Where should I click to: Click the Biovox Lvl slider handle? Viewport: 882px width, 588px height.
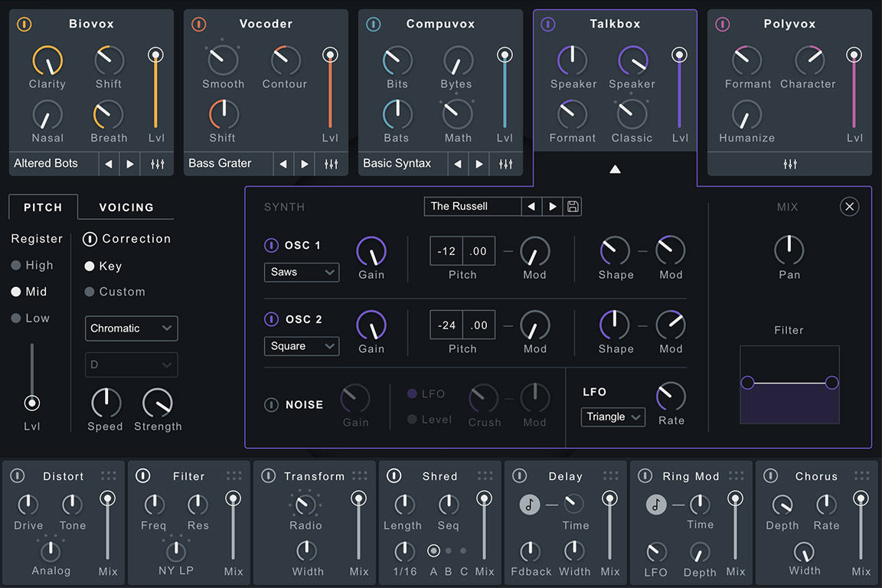[156, 54]
